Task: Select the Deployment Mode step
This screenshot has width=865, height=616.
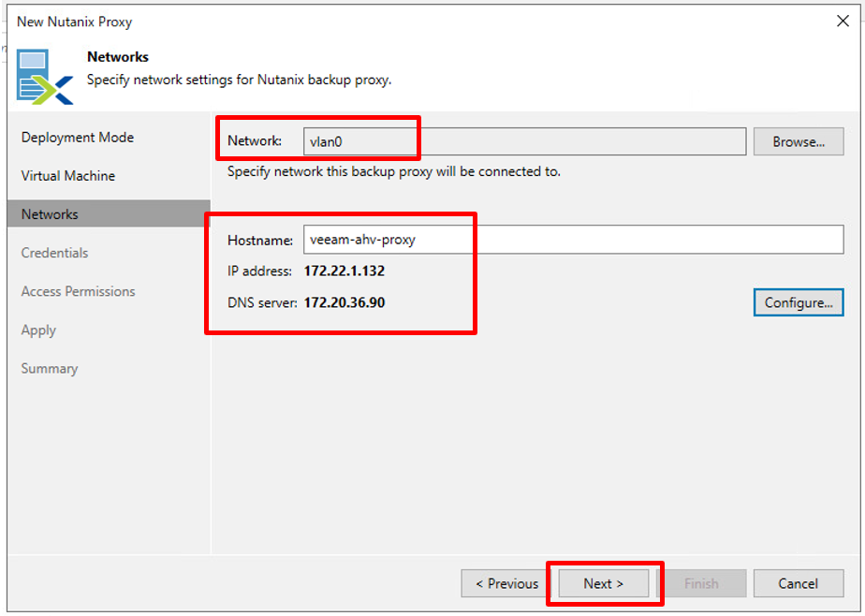Action: pyautogui.click(x=78, y=138)
